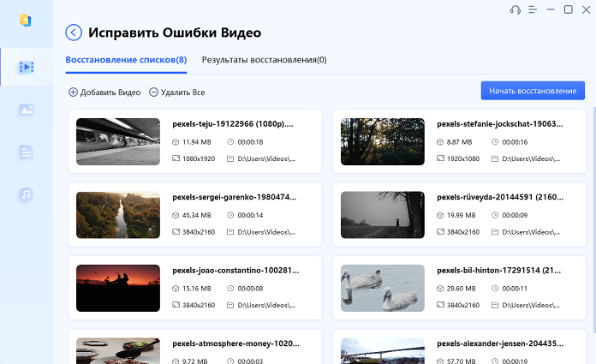Click the Начать восстановление button
The width and height of the screenshot is (596, 364).
(533, 91)
